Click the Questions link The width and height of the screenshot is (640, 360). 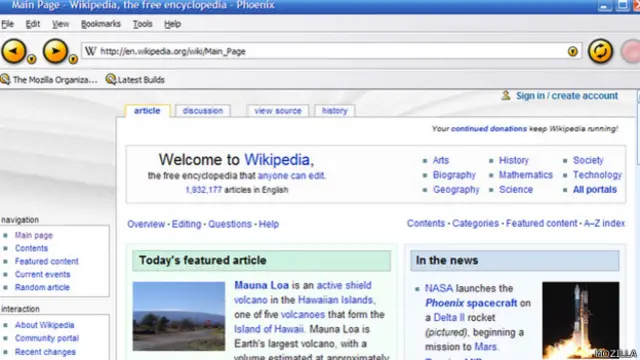coord(230,224)
